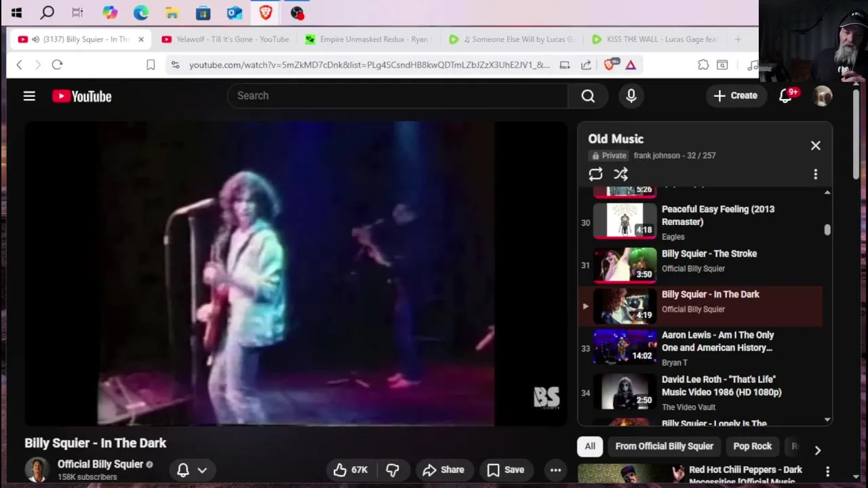
Task: Open Old Music playlist options menu
Action: point(816,174)
